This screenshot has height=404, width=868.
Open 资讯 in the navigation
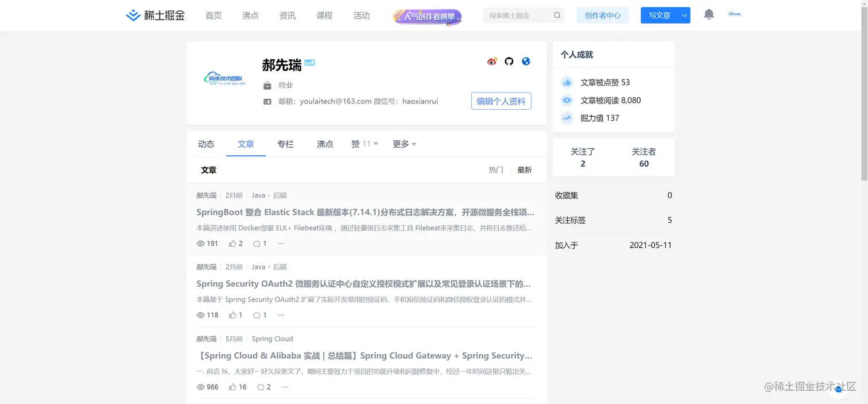pos(287,16)
